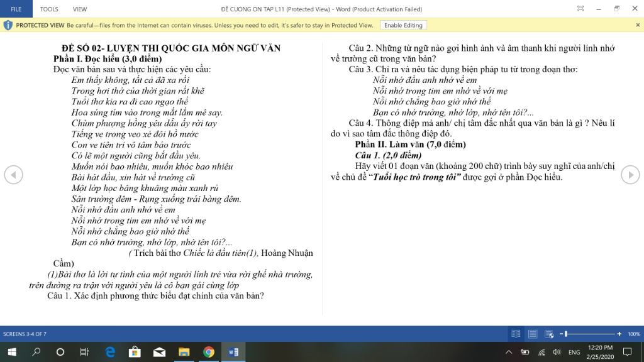Click the text Phần II. Làm văn

pos(410,145)
